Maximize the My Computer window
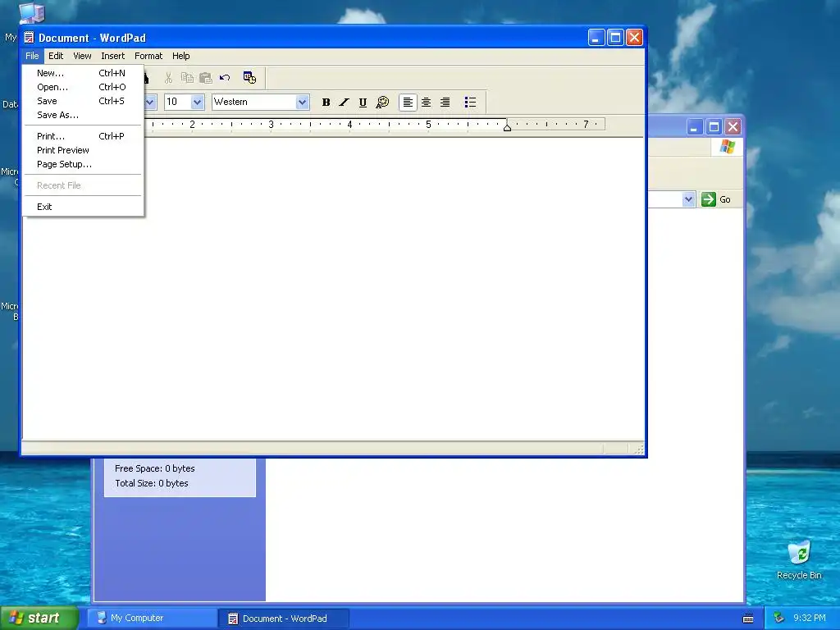The width and height of the screenshot is (840, 630). (714, 127)
